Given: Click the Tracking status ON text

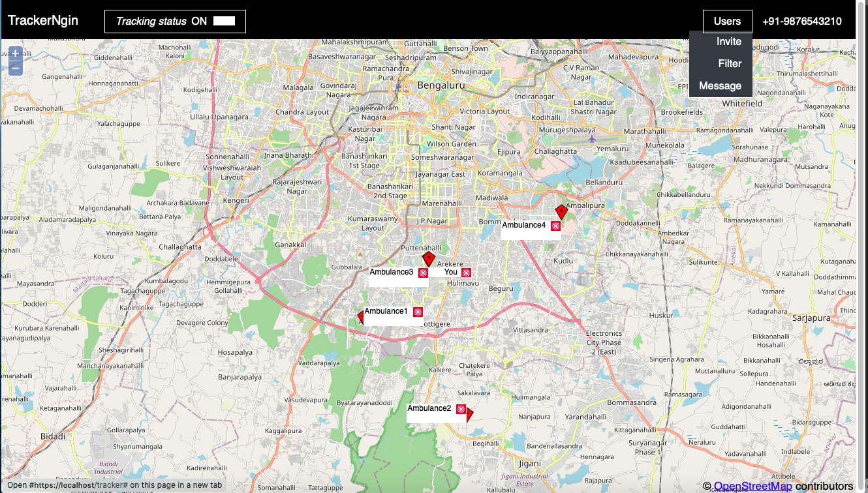Looking at the screenshot, I should click(x=161, y=21).
